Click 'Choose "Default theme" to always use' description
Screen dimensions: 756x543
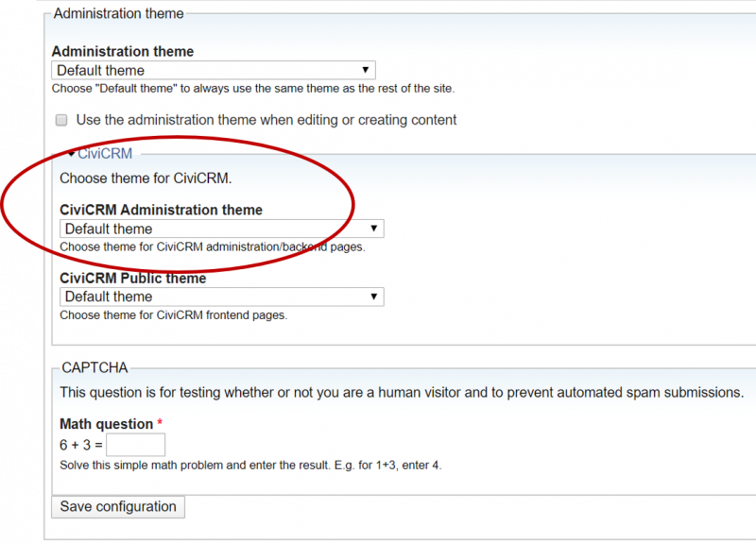click(x=253, y=89)
